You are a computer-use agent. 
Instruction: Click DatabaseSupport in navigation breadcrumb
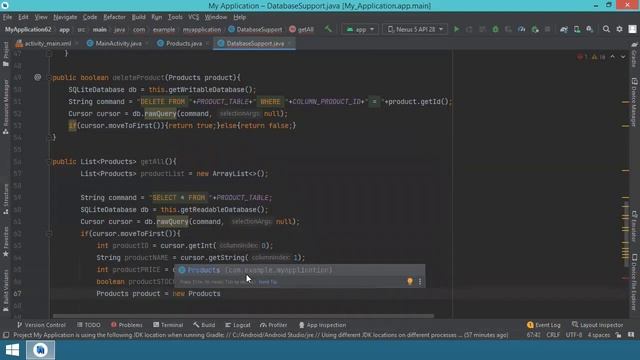pos(256,29)
